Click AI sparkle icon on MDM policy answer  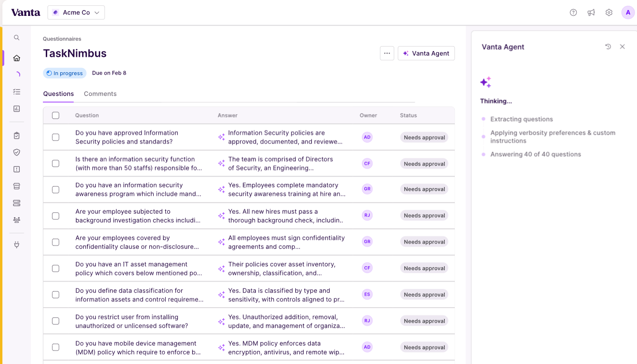[x=221, y=347]
